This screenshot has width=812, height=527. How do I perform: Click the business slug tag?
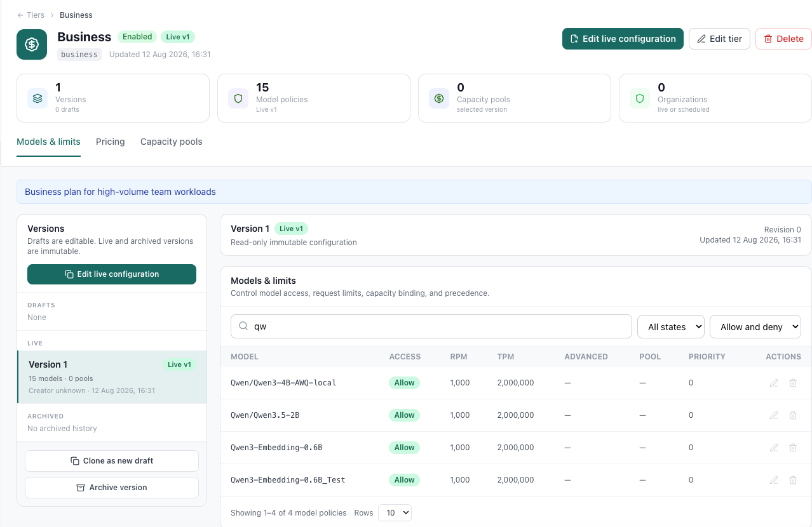tap(79, 55)
